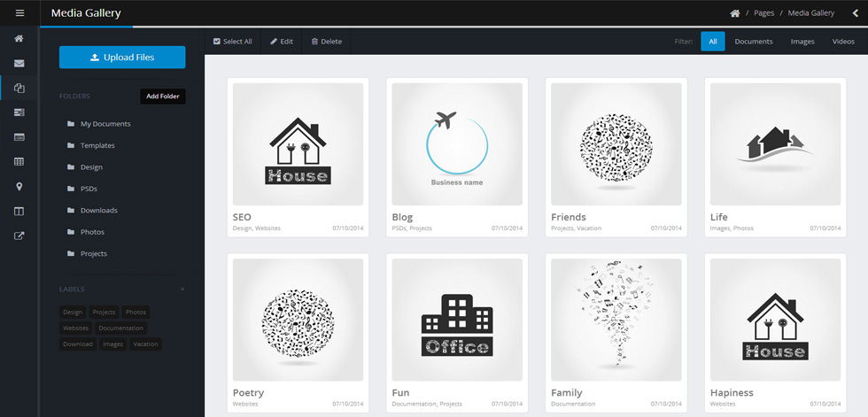868x417 pixels.
Task: Filter gallery by Images
Action: pos(802,42)
